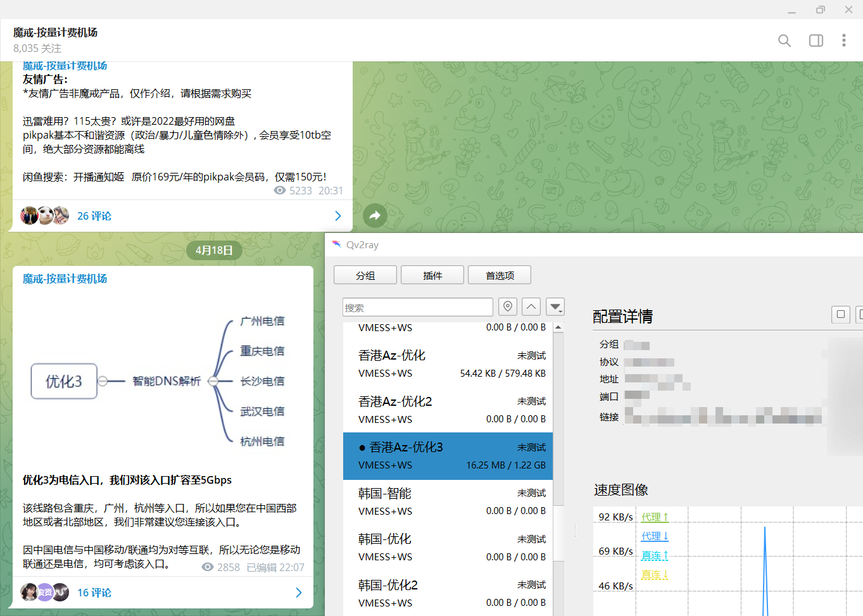Click the locate connection pin icon
Viewport: 863px width, 616px height.
tap(508, 307)
